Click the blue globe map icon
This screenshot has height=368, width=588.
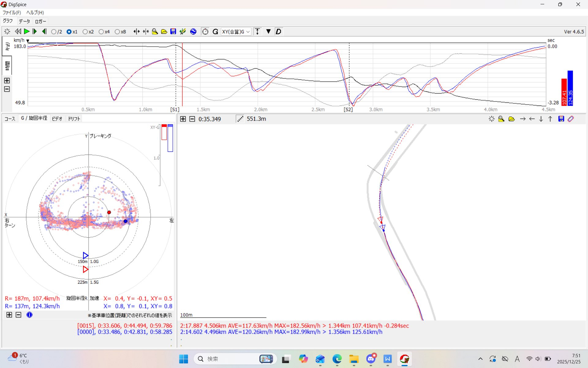tap(193, 32)
